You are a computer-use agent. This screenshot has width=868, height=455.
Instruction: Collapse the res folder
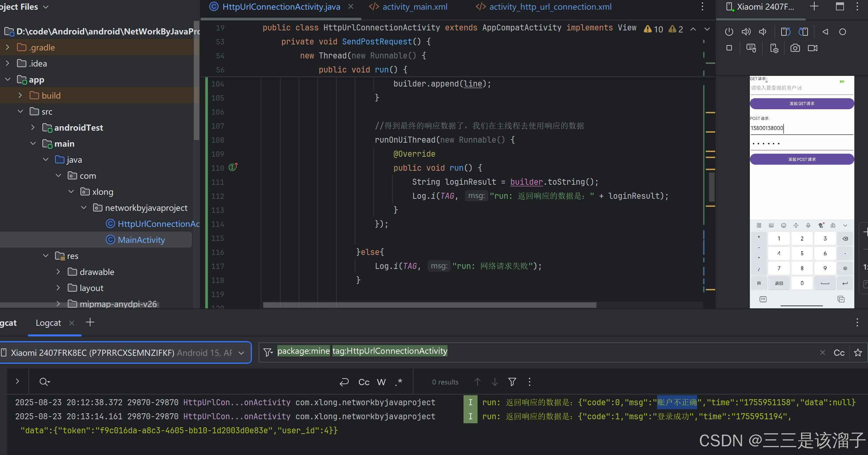click(x=46, y=256)
